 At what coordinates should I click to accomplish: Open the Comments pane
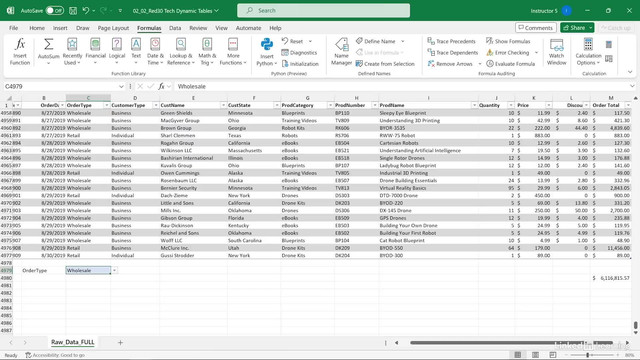pos(536,28)
